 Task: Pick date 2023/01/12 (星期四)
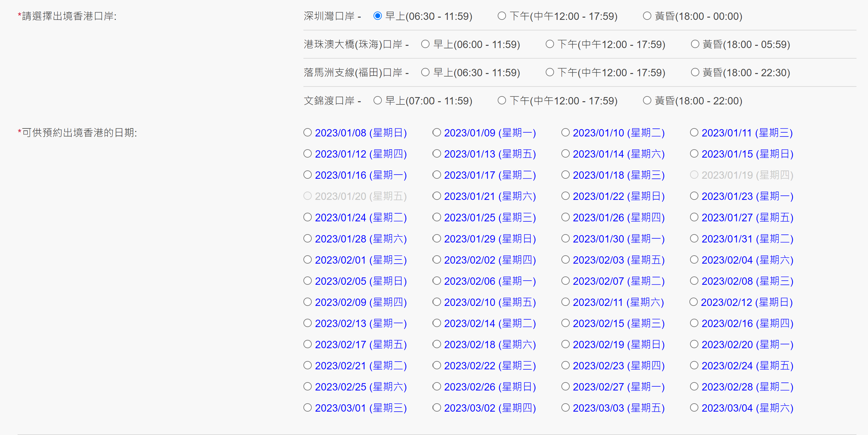307,154
